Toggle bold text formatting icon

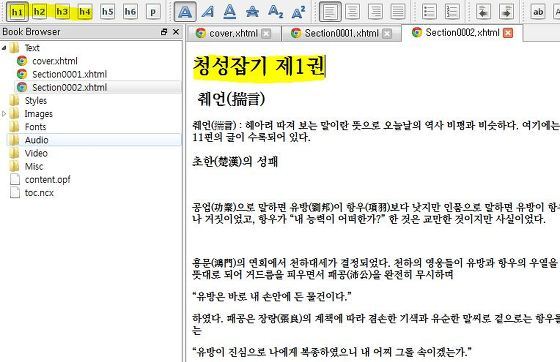click(185, 12)
